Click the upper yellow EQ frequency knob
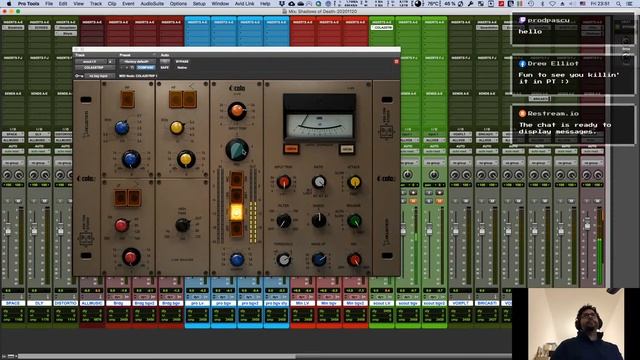Viewport: 640px width, 360px height. pos(176,128)
